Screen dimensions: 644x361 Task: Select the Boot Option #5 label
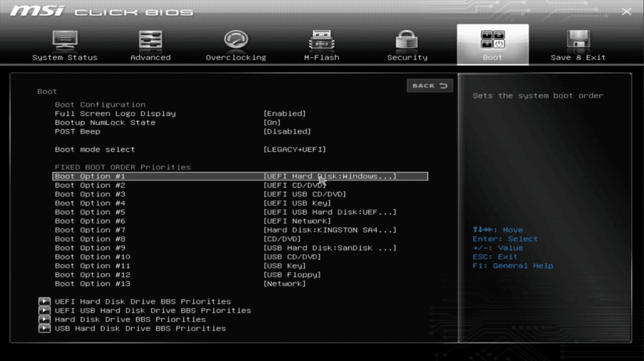90,212
